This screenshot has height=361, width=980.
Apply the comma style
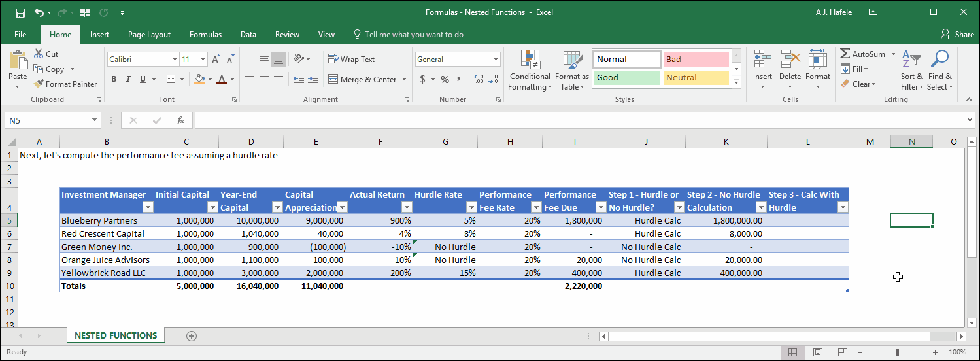[x=459, y=79]
